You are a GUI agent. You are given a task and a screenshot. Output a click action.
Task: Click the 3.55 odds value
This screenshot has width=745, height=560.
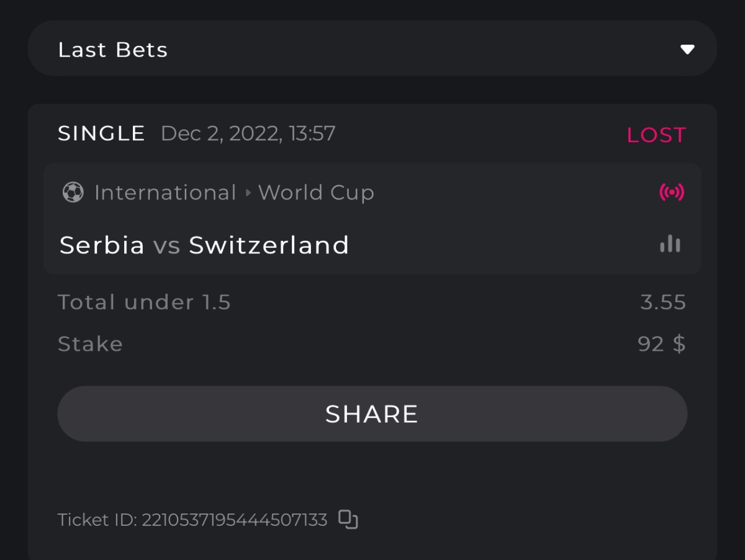(662, 302)
